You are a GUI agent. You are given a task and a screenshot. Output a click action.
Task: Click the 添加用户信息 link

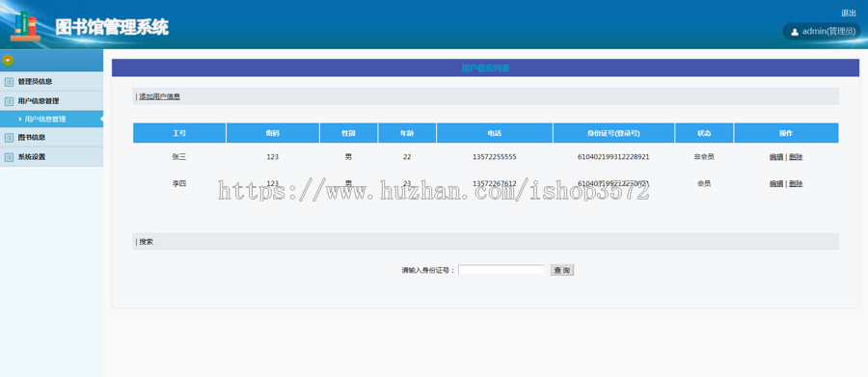pyautogui.click(x=159, y=96)
